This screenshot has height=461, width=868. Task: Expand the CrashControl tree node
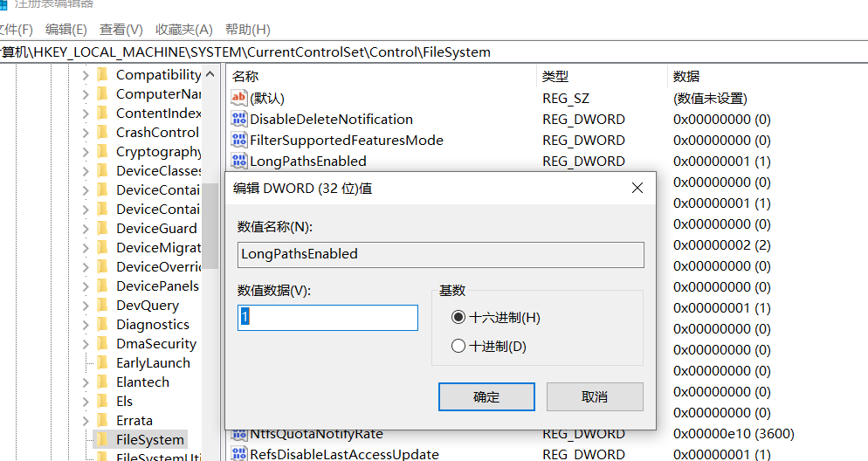tap(86, 132)
